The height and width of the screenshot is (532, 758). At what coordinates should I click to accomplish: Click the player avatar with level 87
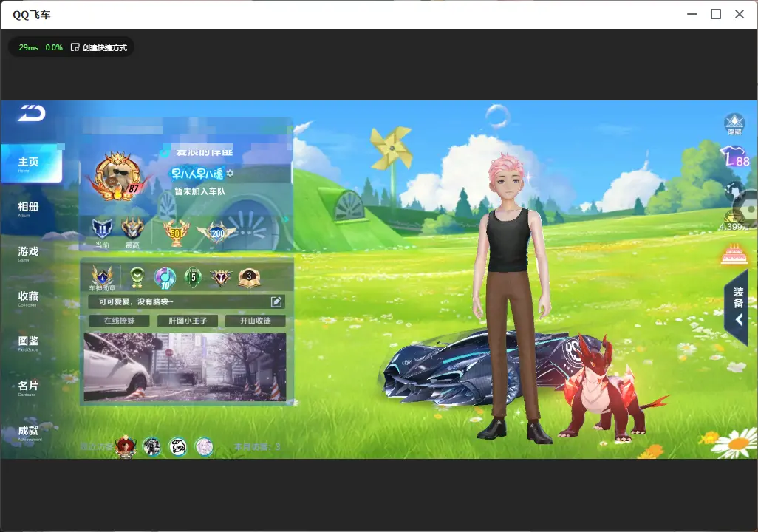pos(117,177)
